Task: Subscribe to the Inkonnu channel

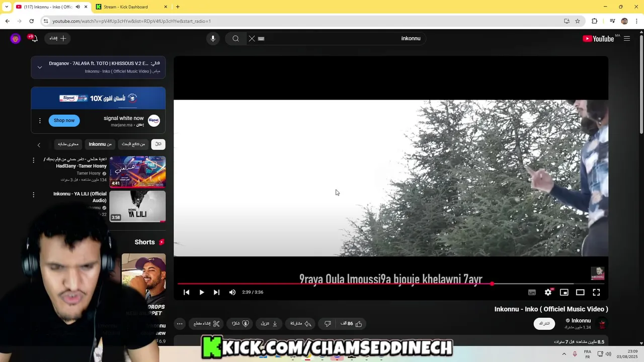Action: point(544,324)
